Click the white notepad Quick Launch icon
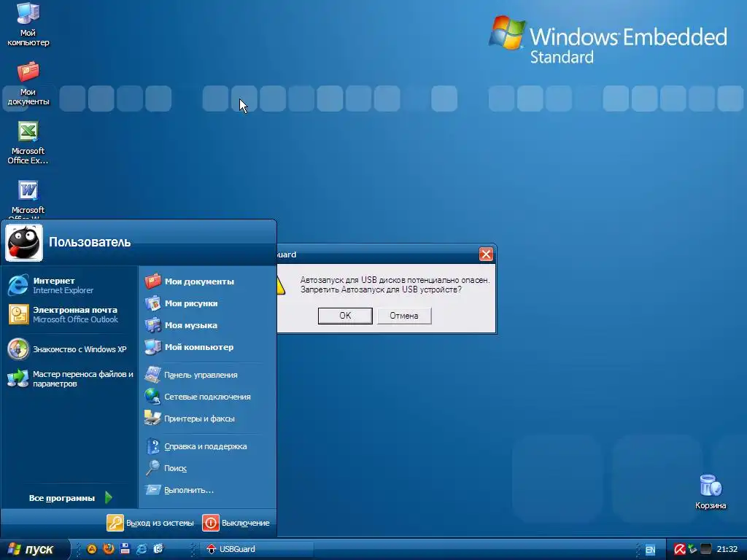 (x=158, y=549)
